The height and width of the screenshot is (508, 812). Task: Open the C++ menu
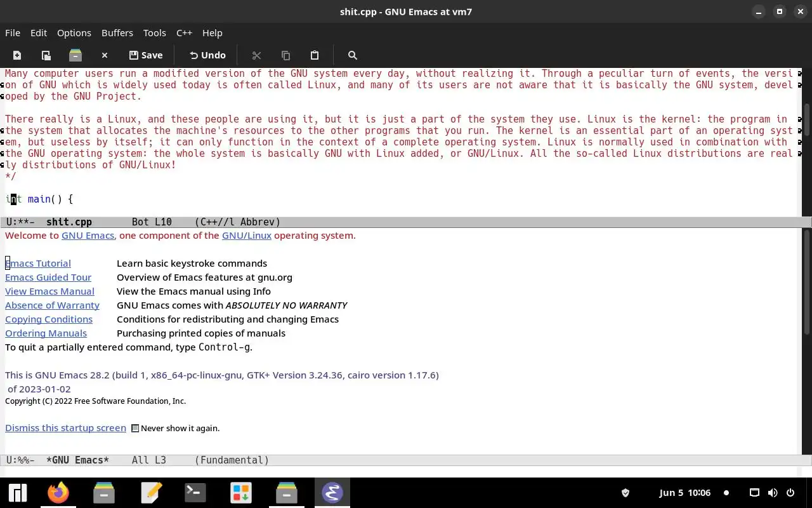click(x=184, y=32)
